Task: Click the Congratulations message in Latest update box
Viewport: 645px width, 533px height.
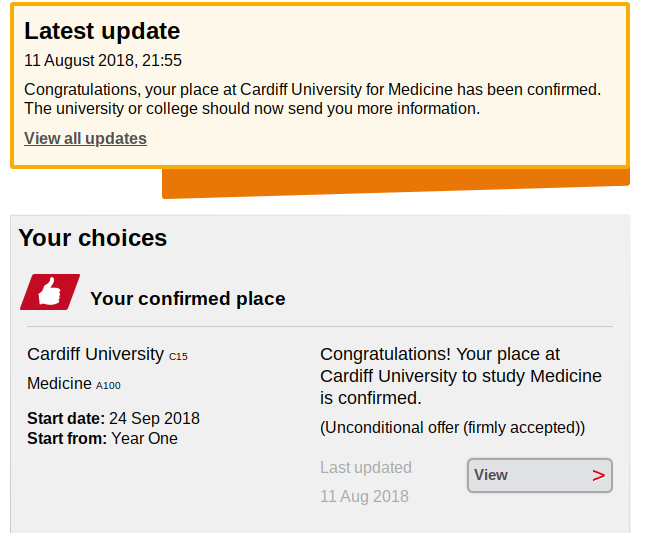Action: click(313, 99)
